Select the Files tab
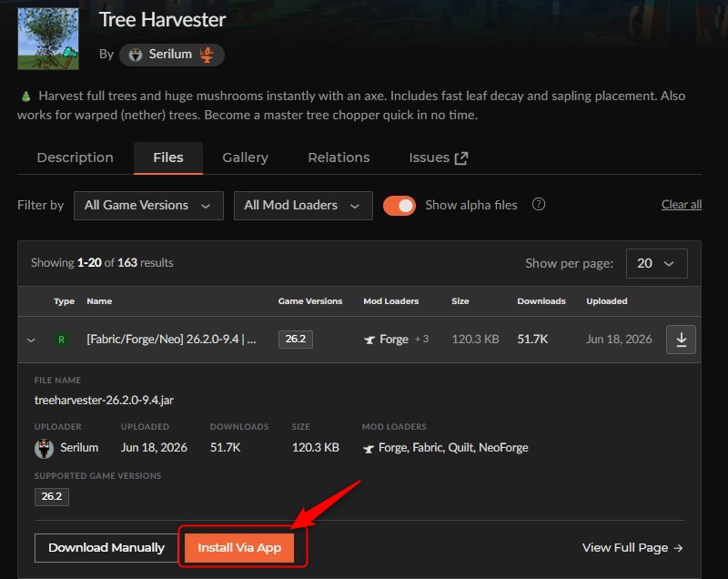The image size is (728, 579). (x=168, y=157)
